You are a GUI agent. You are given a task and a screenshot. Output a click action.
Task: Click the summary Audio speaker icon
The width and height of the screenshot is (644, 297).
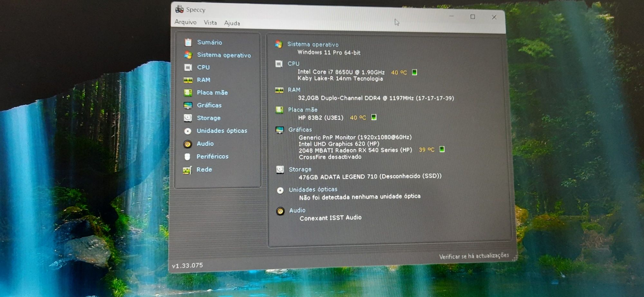point(280,211)
